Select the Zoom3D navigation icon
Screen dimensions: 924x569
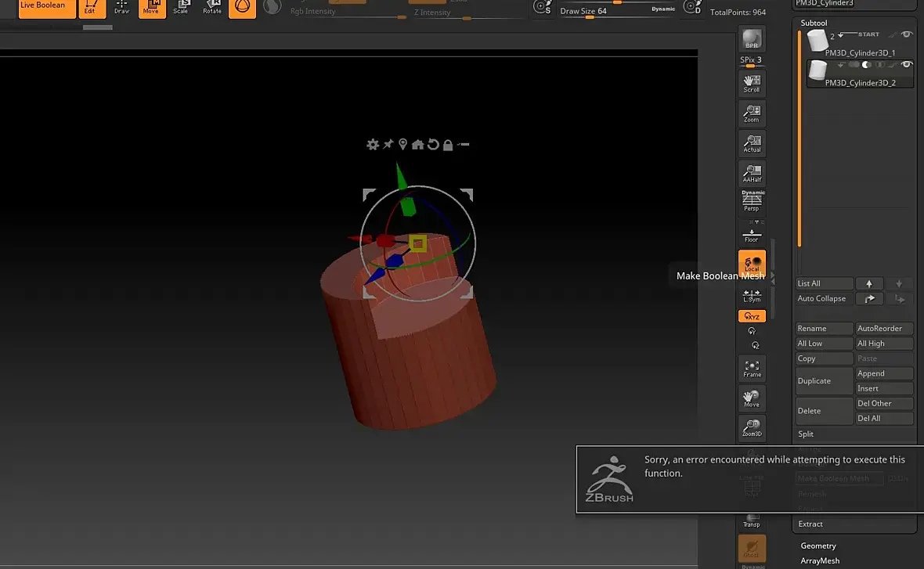pyautogui.click(x=752, y=427)
